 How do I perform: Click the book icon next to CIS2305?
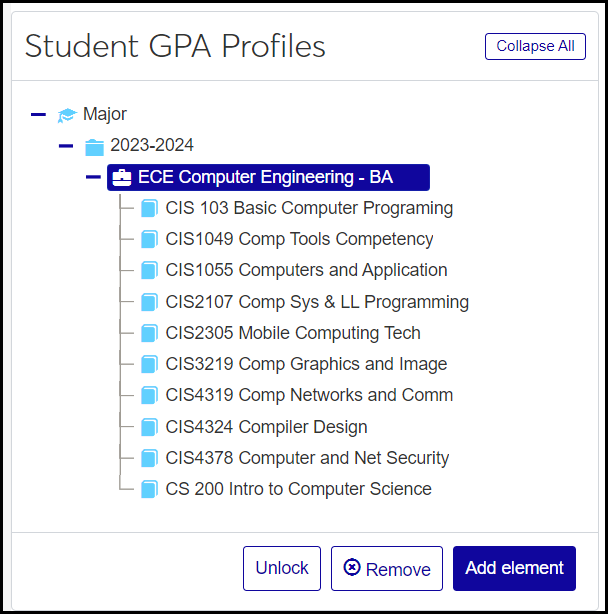coord(150,333)
